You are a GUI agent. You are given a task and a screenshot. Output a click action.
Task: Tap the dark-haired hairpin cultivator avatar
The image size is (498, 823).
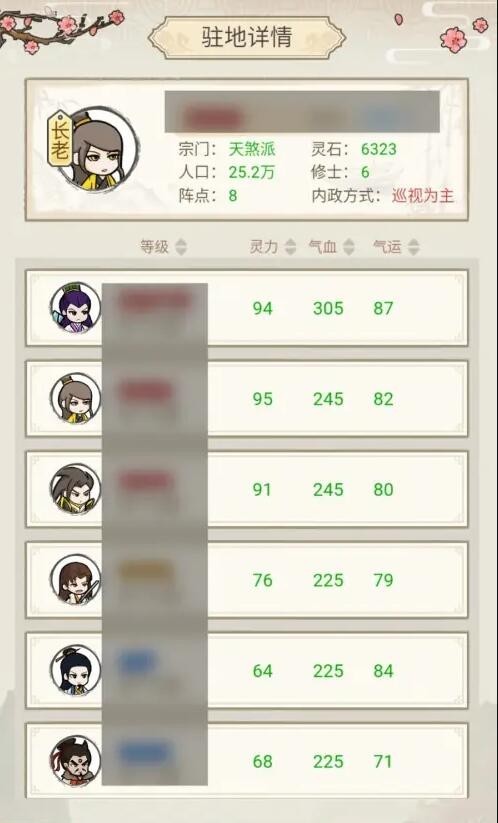(x=75, y=670)
